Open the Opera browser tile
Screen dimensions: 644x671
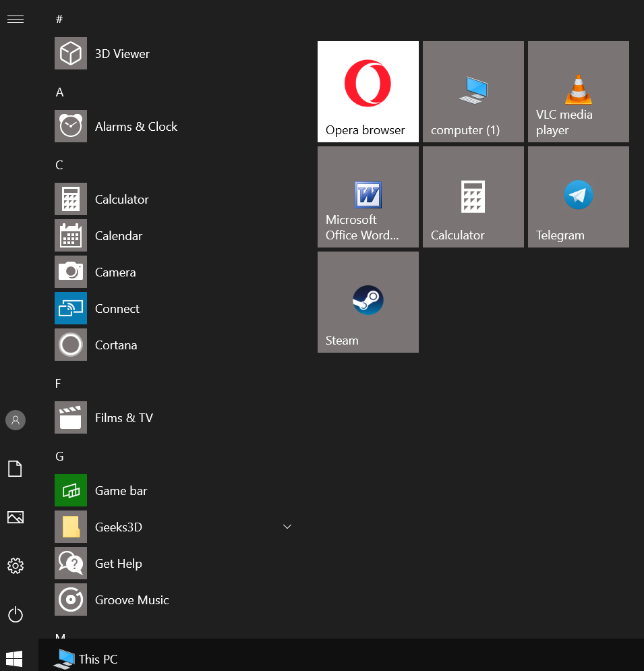[x=368, y=92]
